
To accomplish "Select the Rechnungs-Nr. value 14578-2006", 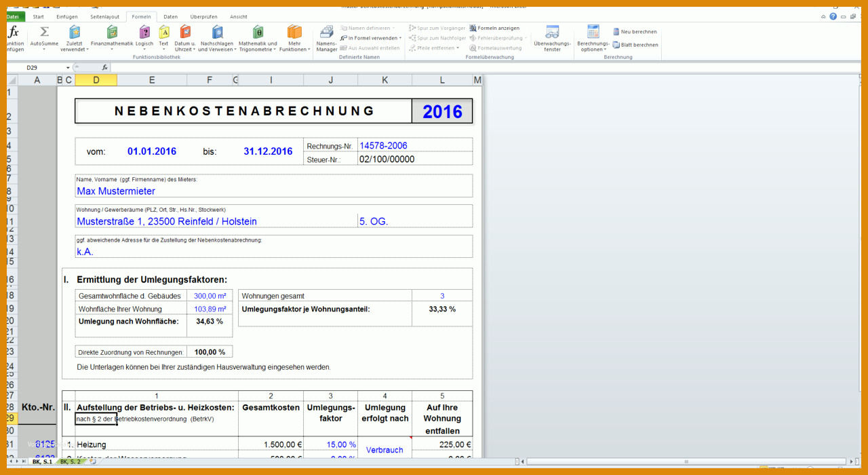I will coord(415,145).
